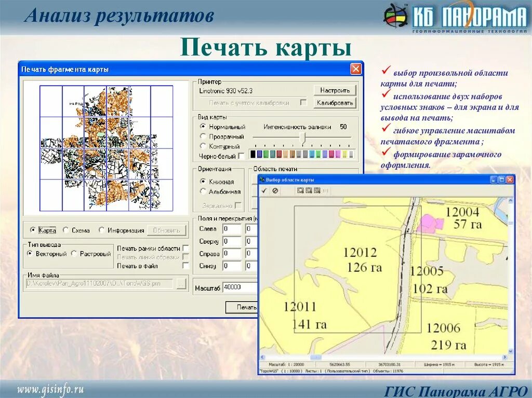532x398 pixels.
Task: Click field label 12011 141 га on map
Action: click(304, 315)
